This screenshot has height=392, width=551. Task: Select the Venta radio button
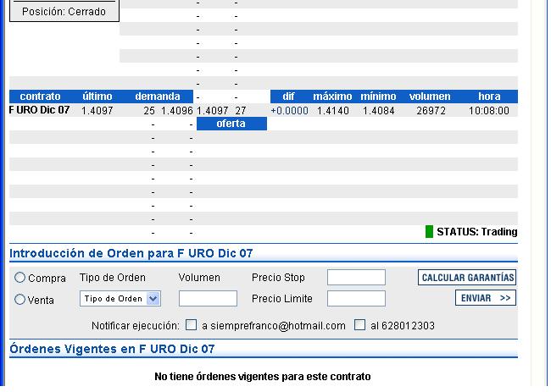19,300
